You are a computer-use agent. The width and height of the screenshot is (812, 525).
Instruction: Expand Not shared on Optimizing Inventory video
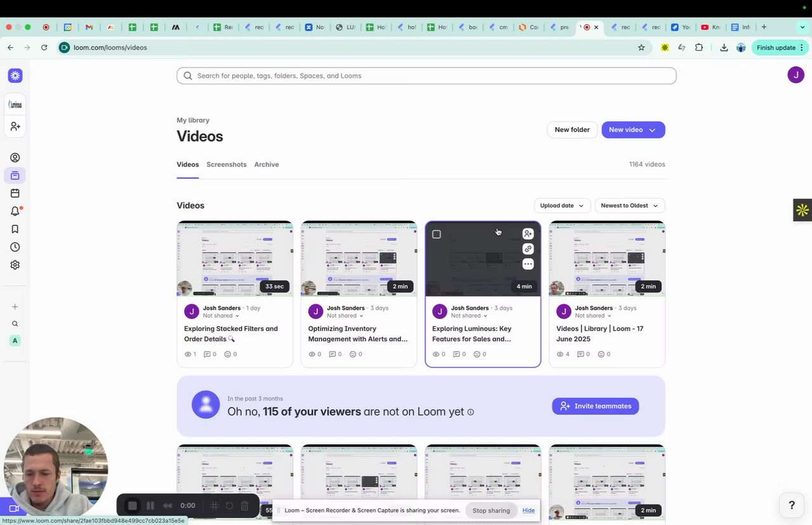[345, 316]
